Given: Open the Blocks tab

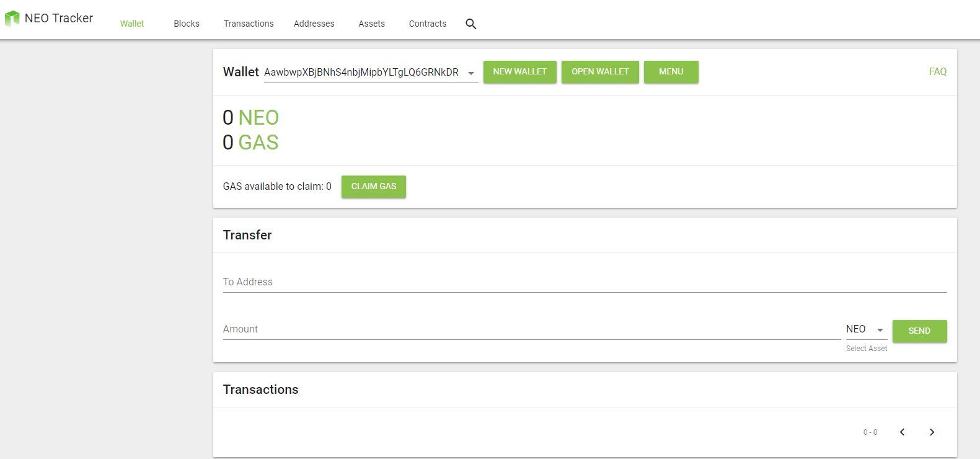Looking at the screenshot, I should click(187, 24).
